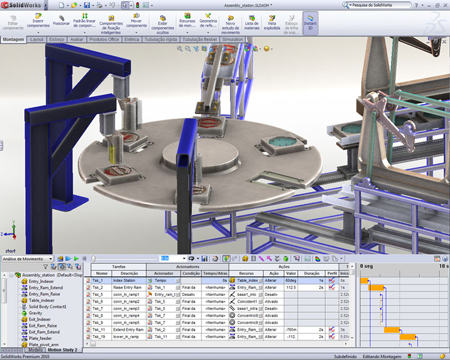450x360 pixels.
Task: Toggle the Instant 3D button
Action: coord(310,23)
